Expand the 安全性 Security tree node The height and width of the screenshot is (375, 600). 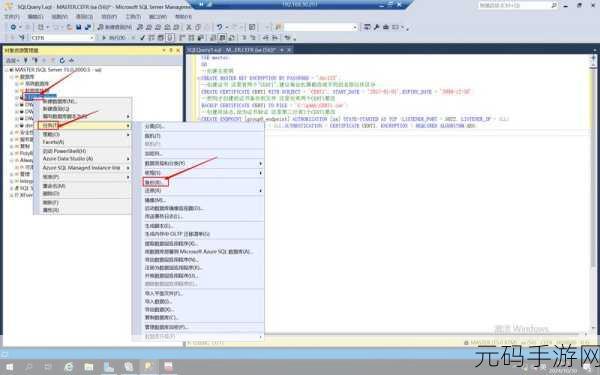[x=12, y=133]
